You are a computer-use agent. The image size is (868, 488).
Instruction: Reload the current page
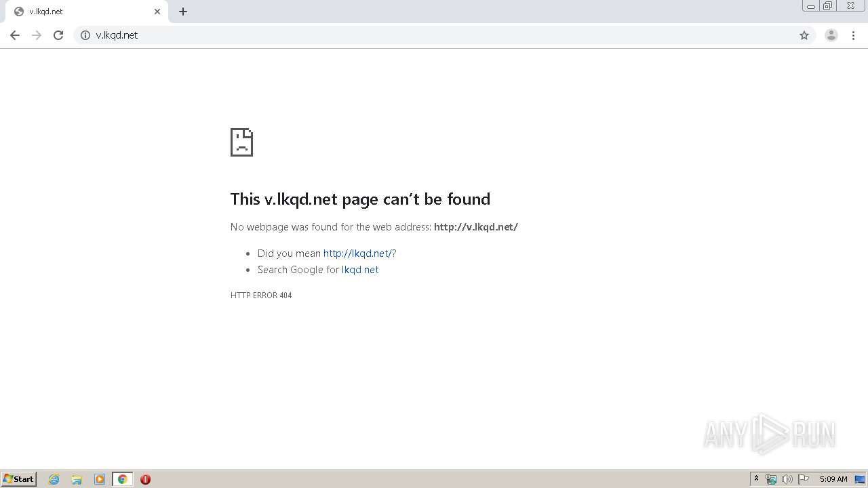[58, 35]
